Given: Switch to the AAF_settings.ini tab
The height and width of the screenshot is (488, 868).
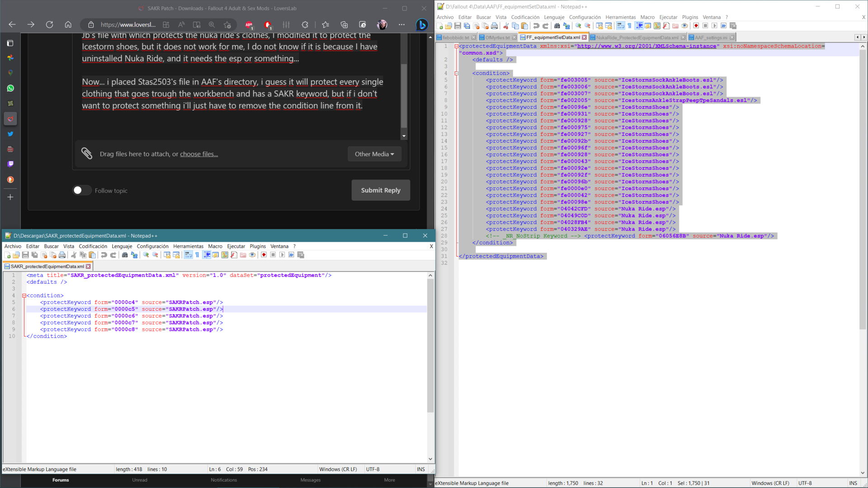Looking at the screenshot, I should pos(712,38).
